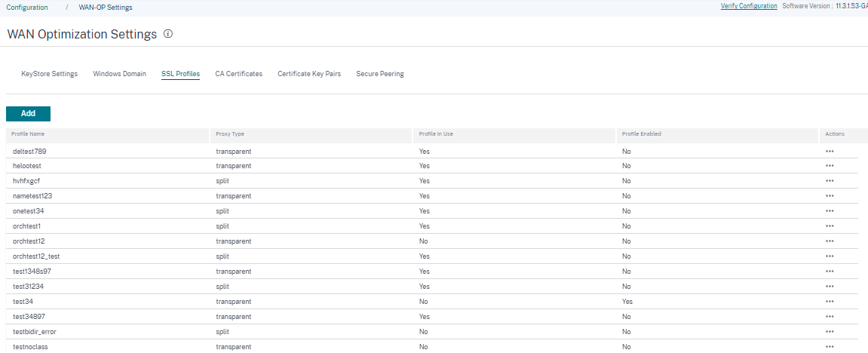Open actions menu for testbidir_error
Screen dimensions: 868x353
(830, 331)
